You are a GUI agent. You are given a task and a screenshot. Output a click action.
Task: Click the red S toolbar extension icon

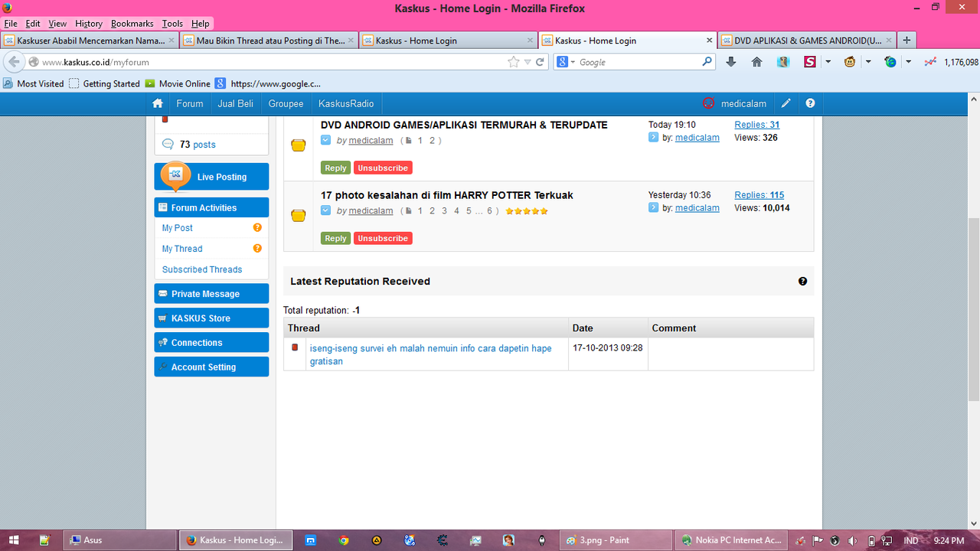[x=809, y=62]
